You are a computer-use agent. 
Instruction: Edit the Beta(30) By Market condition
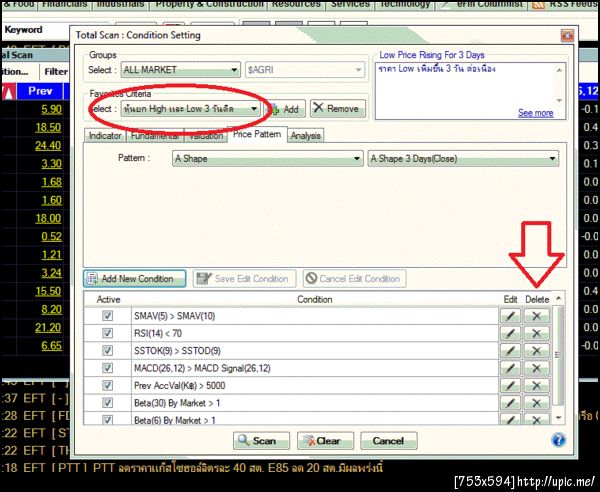tap(510, 403)
